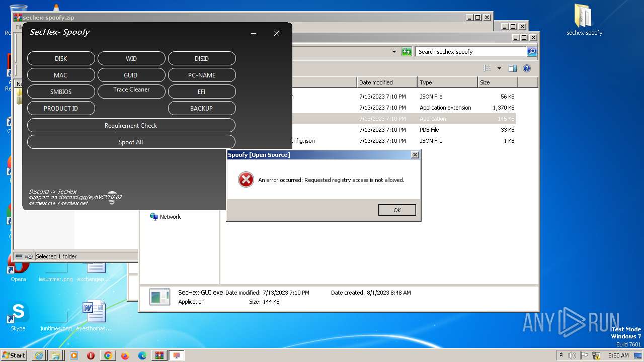Click the 8:50 AM taskbar clock

[x=618, y=355]
